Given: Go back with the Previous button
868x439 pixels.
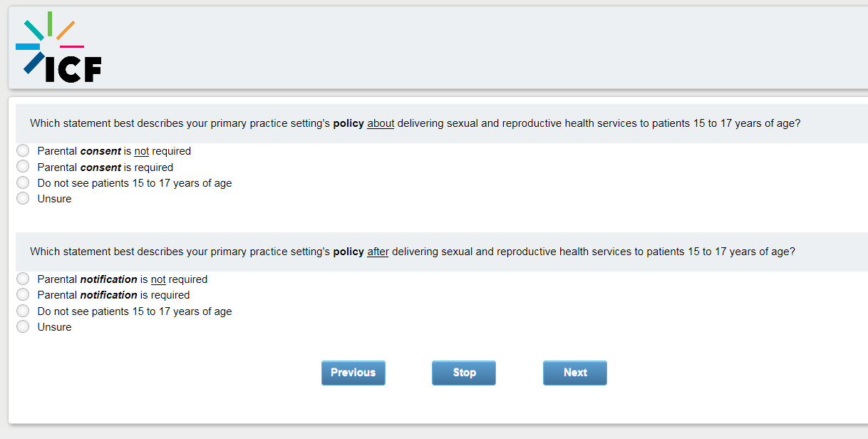Looking at the screenshot, I should coord(353,373).
